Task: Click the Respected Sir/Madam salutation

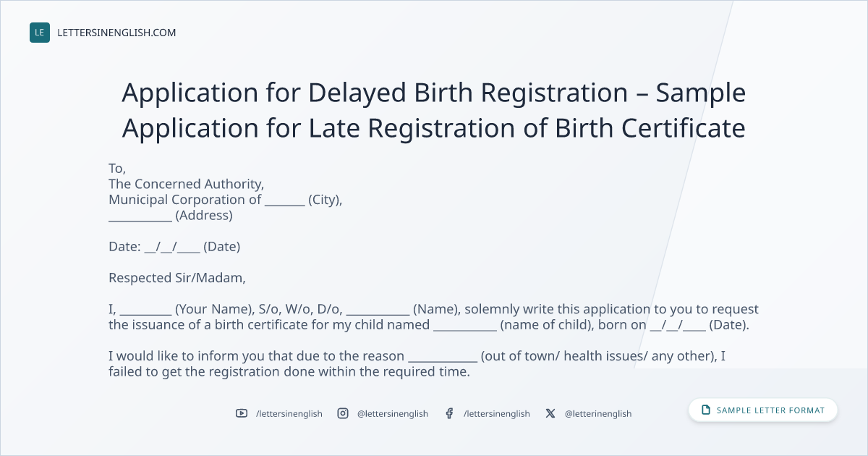Action: 177,277
